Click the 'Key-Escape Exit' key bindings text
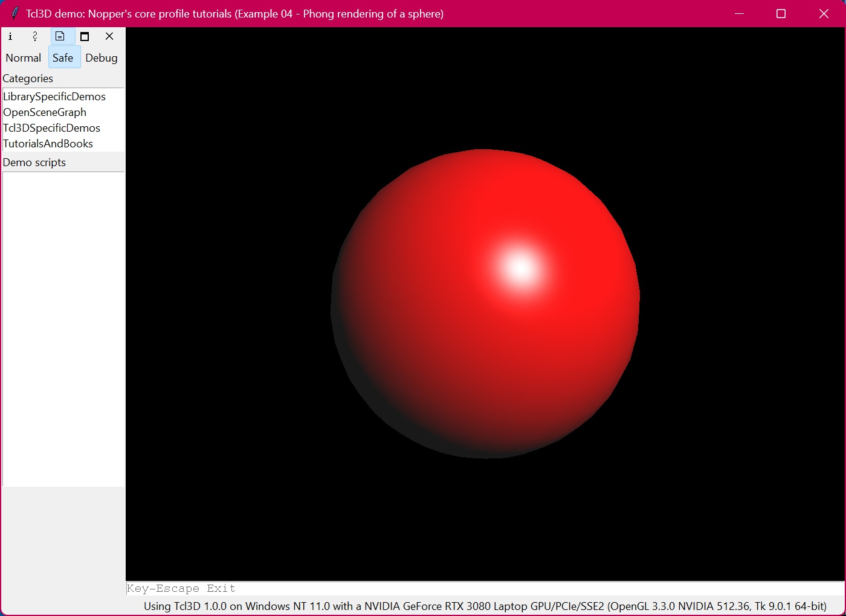The height and width of the screenshot is (616, 846). tap(181, 588)
